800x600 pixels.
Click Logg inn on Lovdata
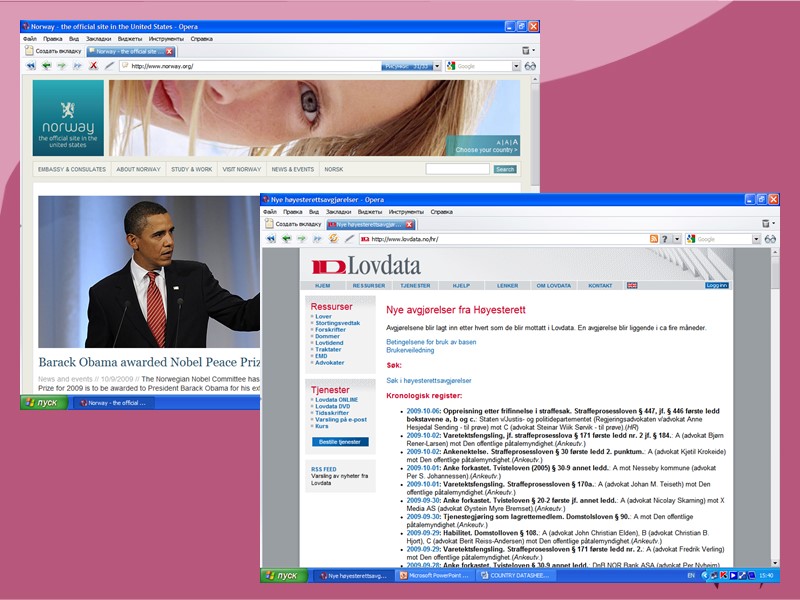[717, 286]
